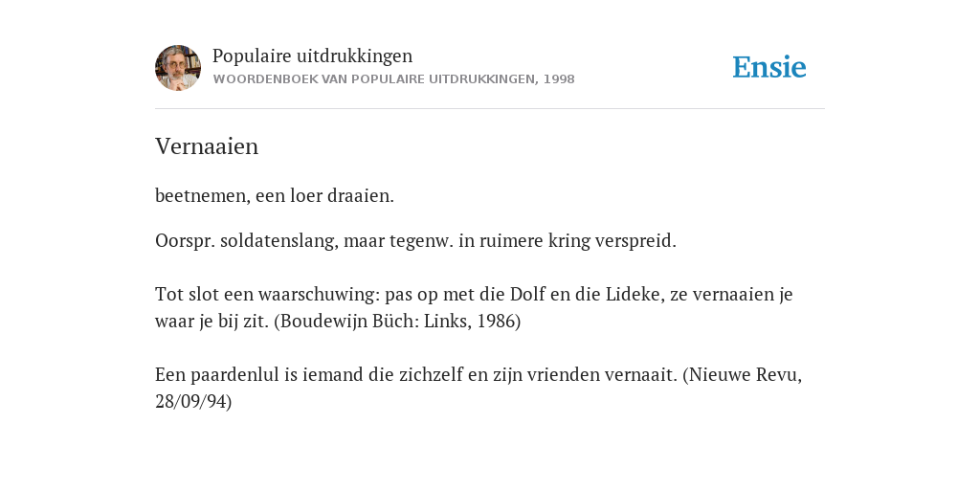This screenshot has height=490, width=980.
Task: Click the author's round profile photo
Action: click(x=178, y=68)
